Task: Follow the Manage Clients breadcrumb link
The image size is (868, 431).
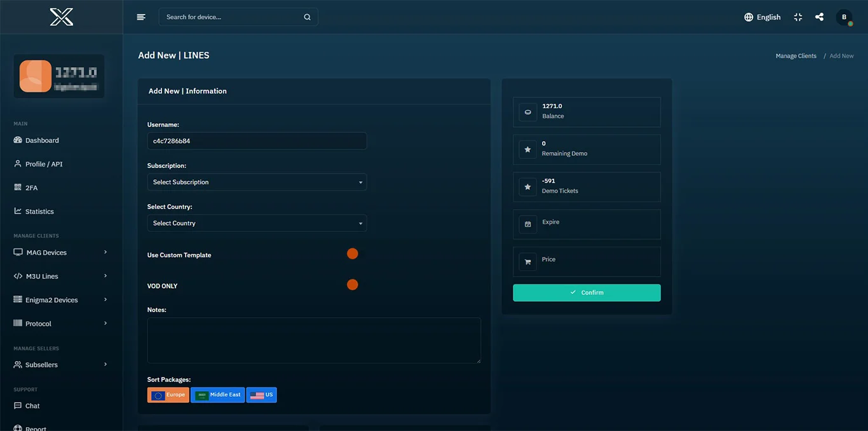Action: (x=796, y=56)
